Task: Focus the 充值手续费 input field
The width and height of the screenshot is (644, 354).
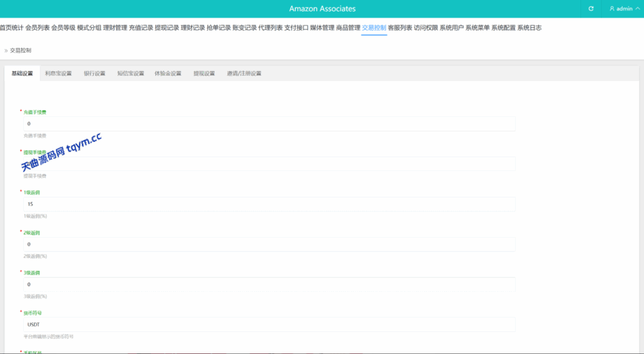Action: point(269,124)
